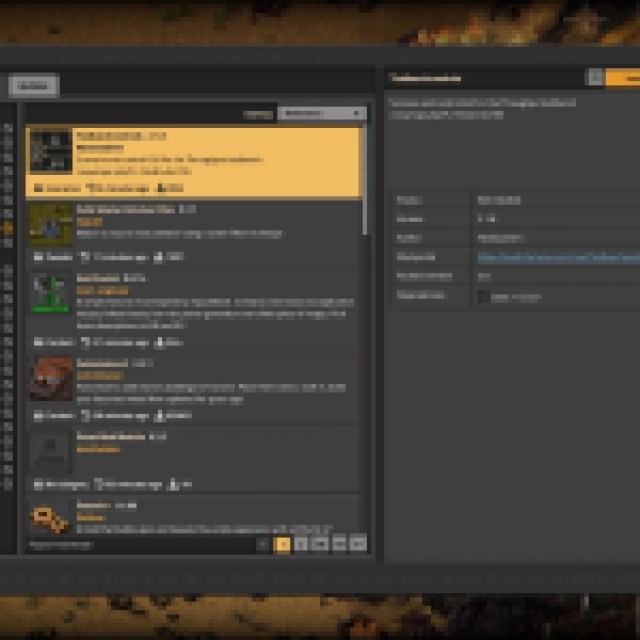Select the highlighted first mod's thumbnail
The height and width of the screenshot is (640, 640).
tap(50, 151)
